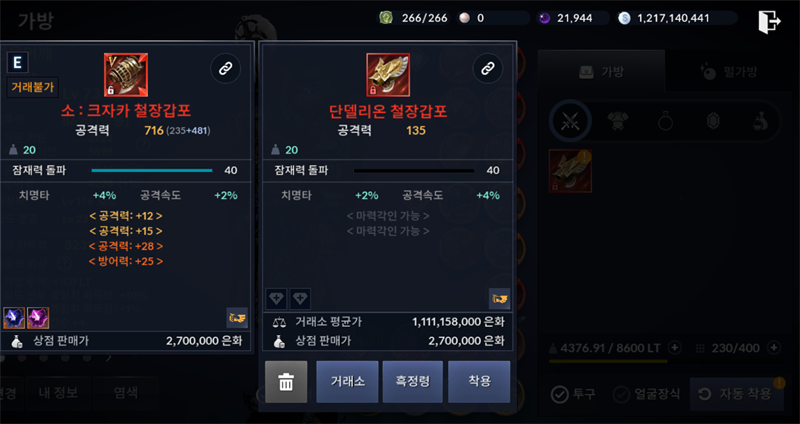This screenshot has width=800, height=424.
Task: Select the potion consumables filter icon
Action: click(x=760, y=122)
